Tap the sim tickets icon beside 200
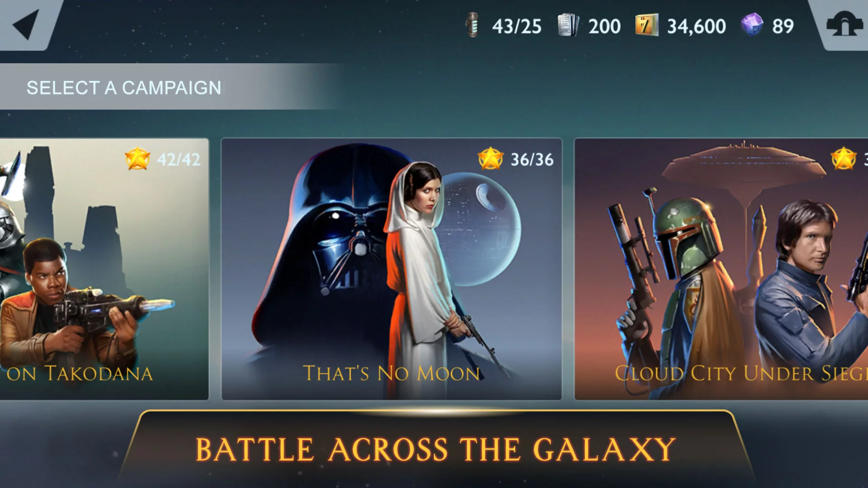This screenshot has height=488, width=868. click(568, 25)
